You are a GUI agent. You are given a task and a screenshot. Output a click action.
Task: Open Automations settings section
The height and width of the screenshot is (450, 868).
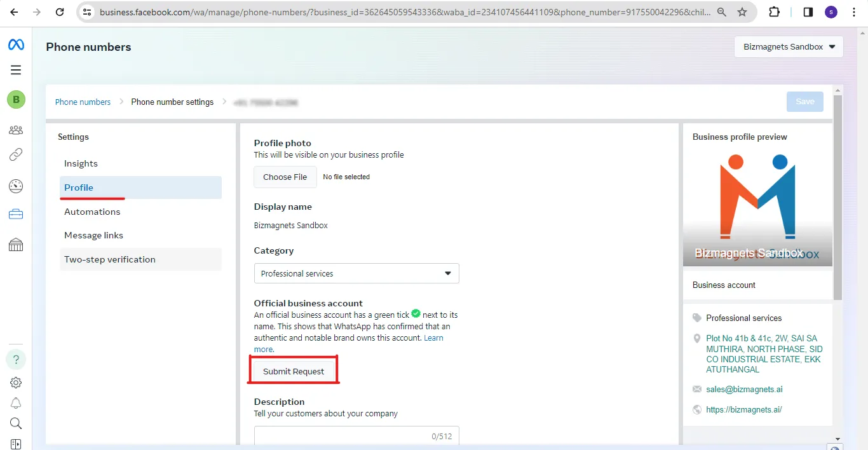(x=140, y=212)
